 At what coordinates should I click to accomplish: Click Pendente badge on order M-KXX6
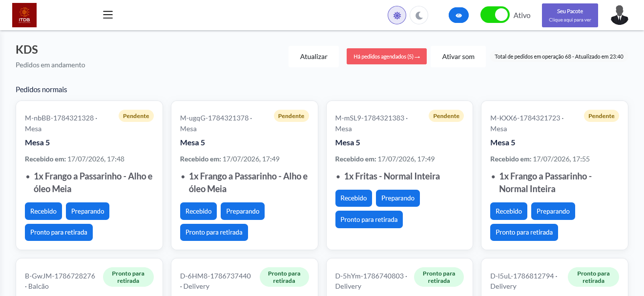pyautogui.click(x=602, y=116)
